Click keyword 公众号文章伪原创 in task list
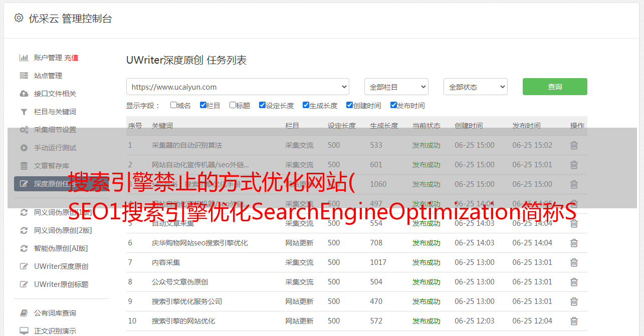 (180, 282)
